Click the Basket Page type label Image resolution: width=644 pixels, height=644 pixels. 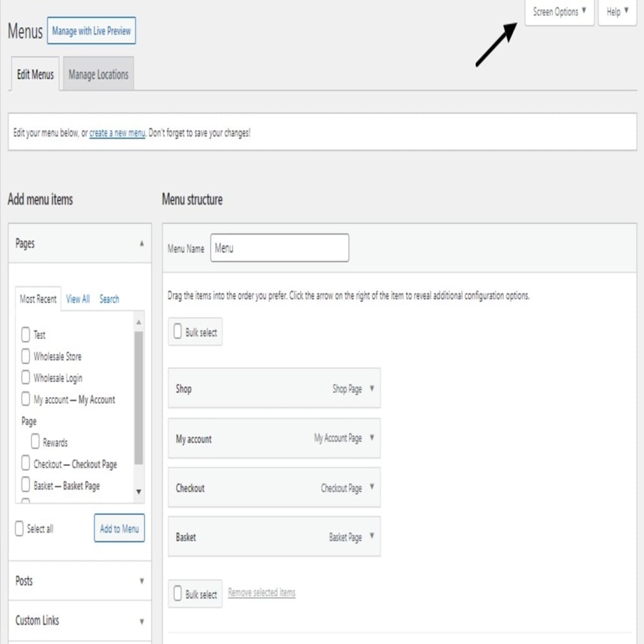point(345,537)
